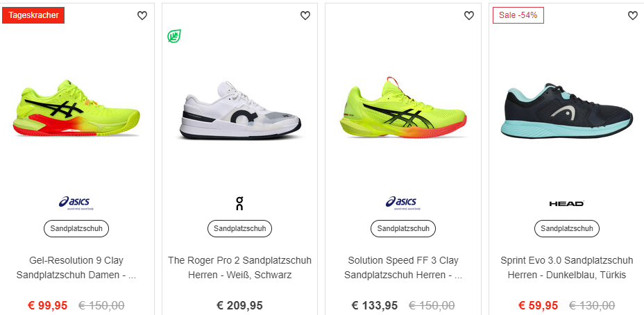Select Sandplatzschuh tag on The Roger Pro 2 card
644x315 pixels.
239,228
